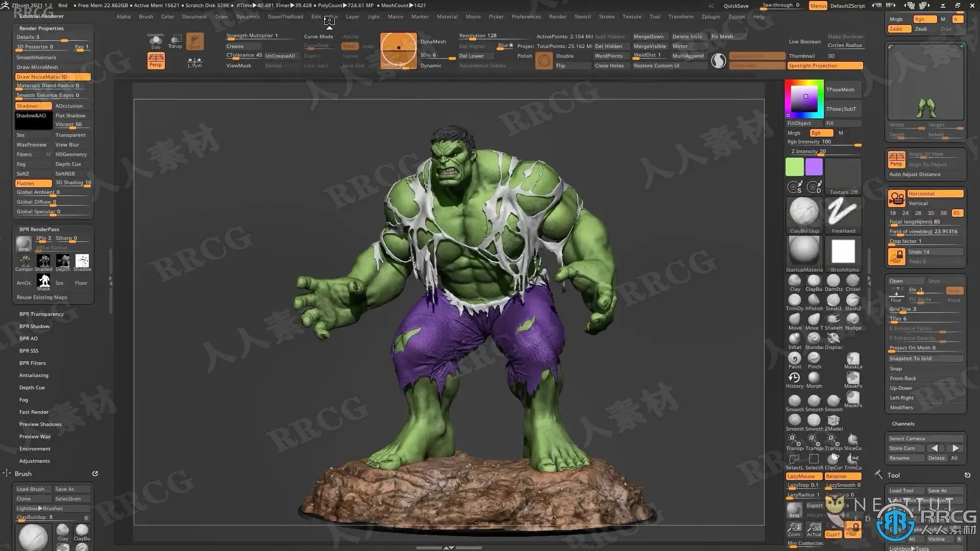The height and width of the screenshot is (551, 980).
Task: Toggle the AOcclusion option
Action: pos(72,106)
